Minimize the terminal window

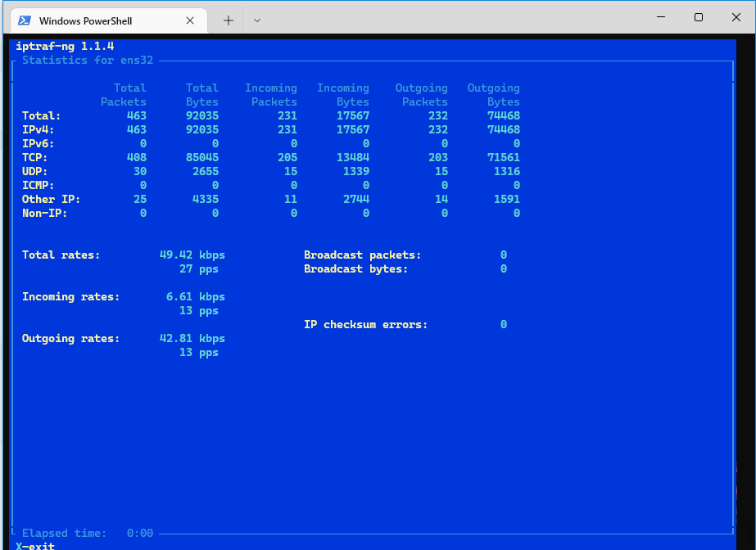661,17
